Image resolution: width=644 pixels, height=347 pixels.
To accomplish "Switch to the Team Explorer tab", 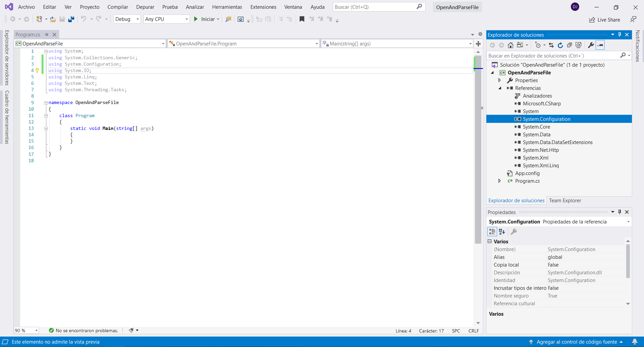I will tap(565, 201).
